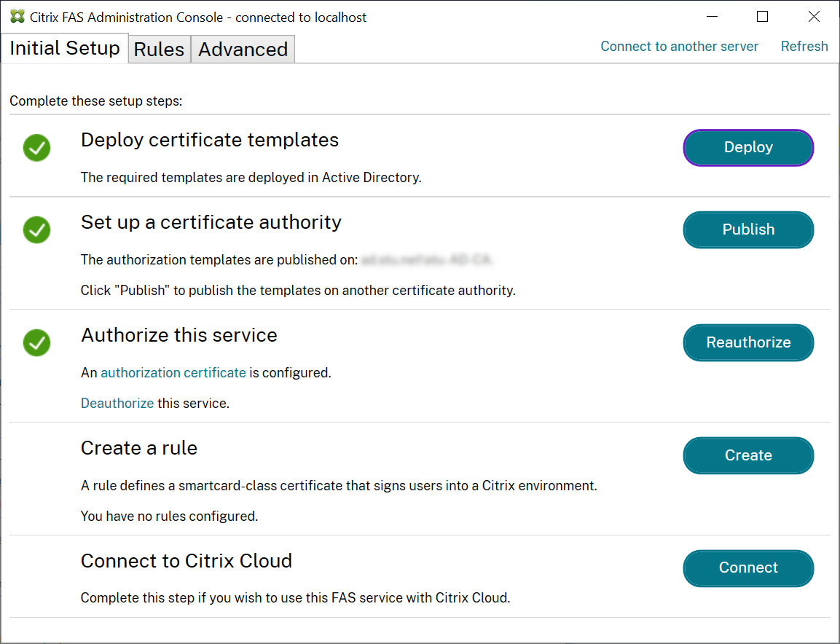This screenshot has width=840, height=644.
Task: Click the green checkmark beside Set up a certificate authority
Action: click(36, 230)
